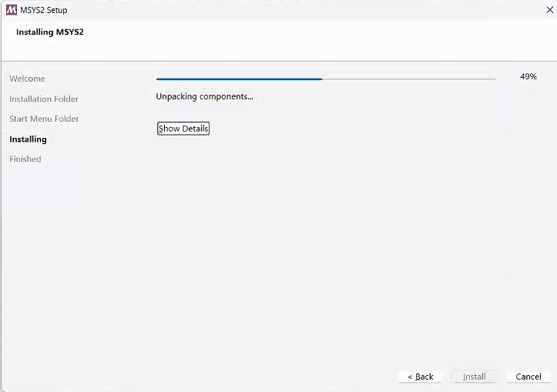The height and width of the screenshot is (392, 557).
Task: Click the < Back button
Action: coord(420,377)
